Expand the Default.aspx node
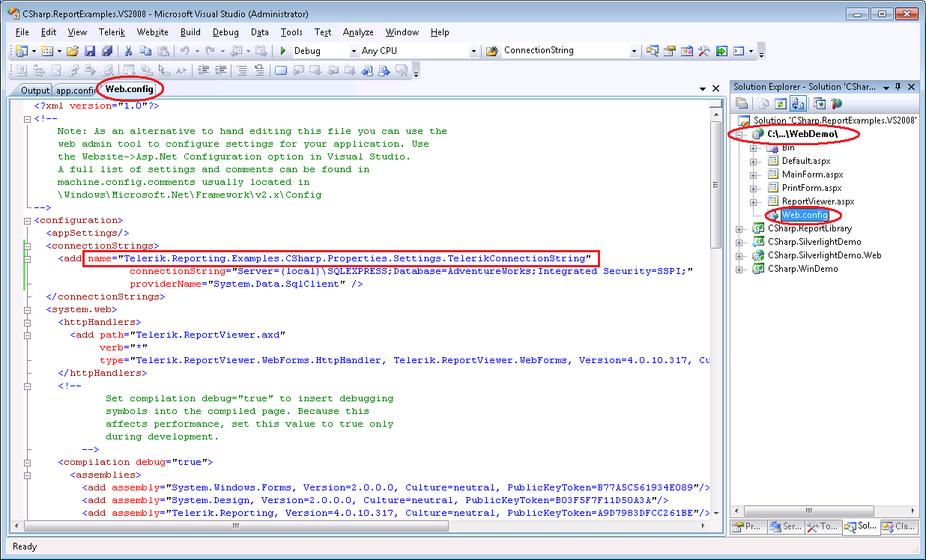Image resolution: width=926 pixels, height=560 pixels. 754,161
